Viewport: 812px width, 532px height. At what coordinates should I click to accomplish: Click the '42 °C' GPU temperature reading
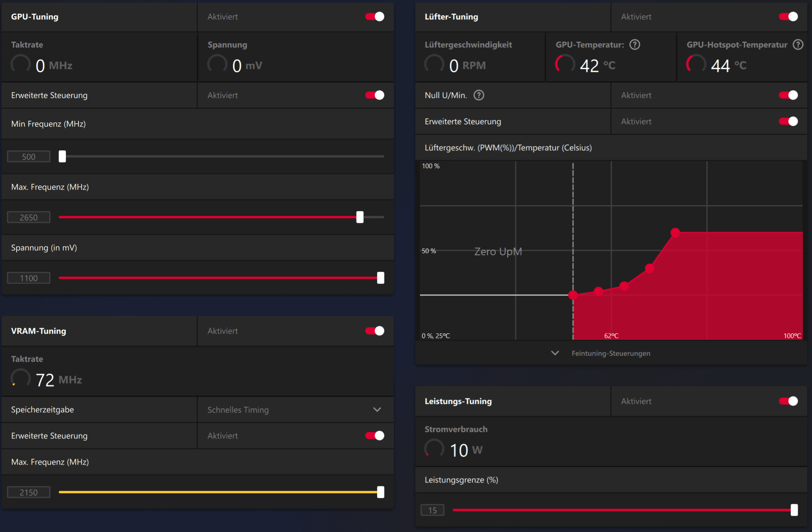[x=597, y=65]
